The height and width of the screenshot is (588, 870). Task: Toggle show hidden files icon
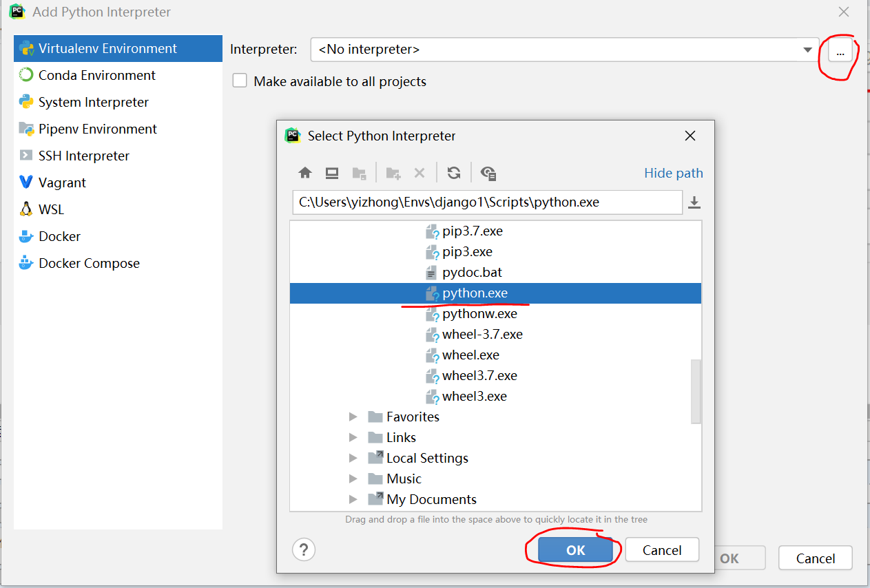(488, 173)
